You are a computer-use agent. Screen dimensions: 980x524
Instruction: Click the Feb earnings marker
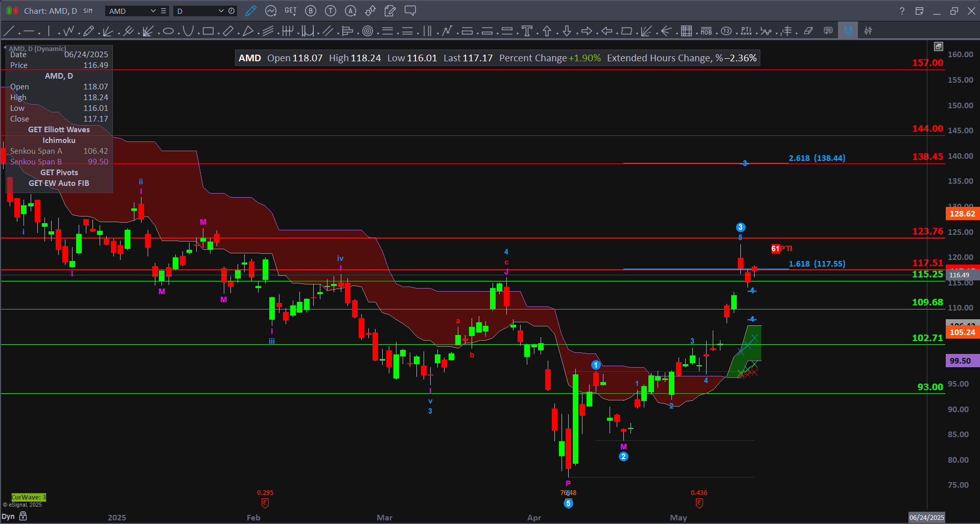(x=265, y=503)
